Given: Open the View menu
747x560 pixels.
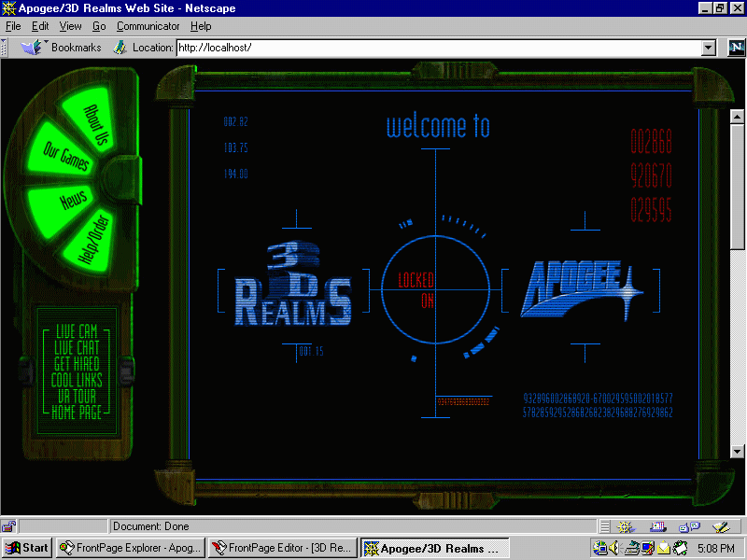Looking at the screenshot, I should pos(70,26).
